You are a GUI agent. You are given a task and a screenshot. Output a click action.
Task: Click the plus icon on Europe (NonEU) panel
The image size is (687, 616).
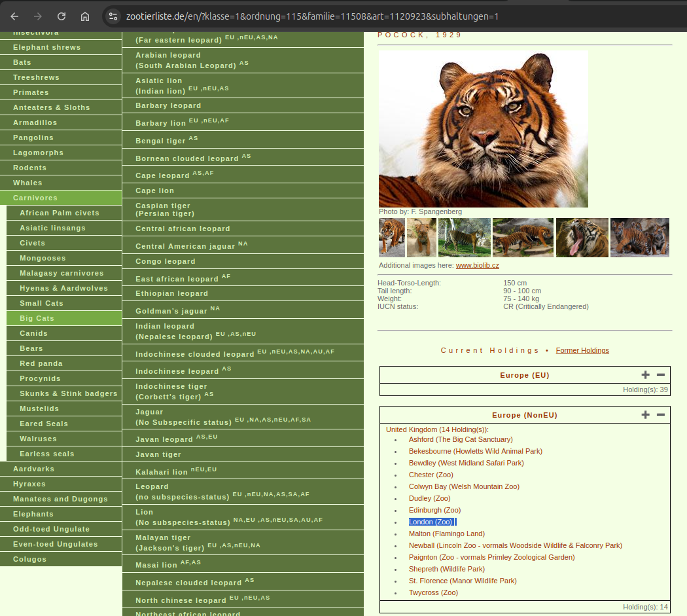pyautogui.click(x=645, y=414)
